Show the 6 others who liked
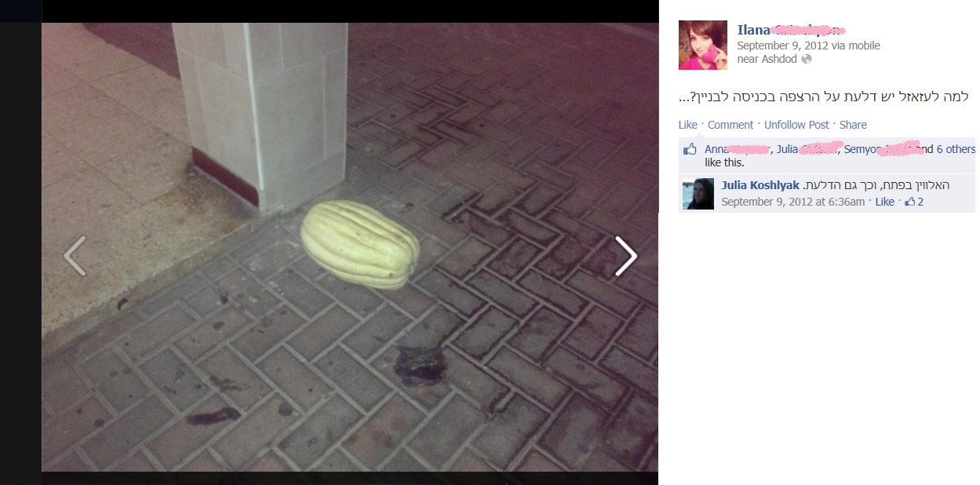The height and width of the screenshot is (485, 980). [x=956, y=149]
